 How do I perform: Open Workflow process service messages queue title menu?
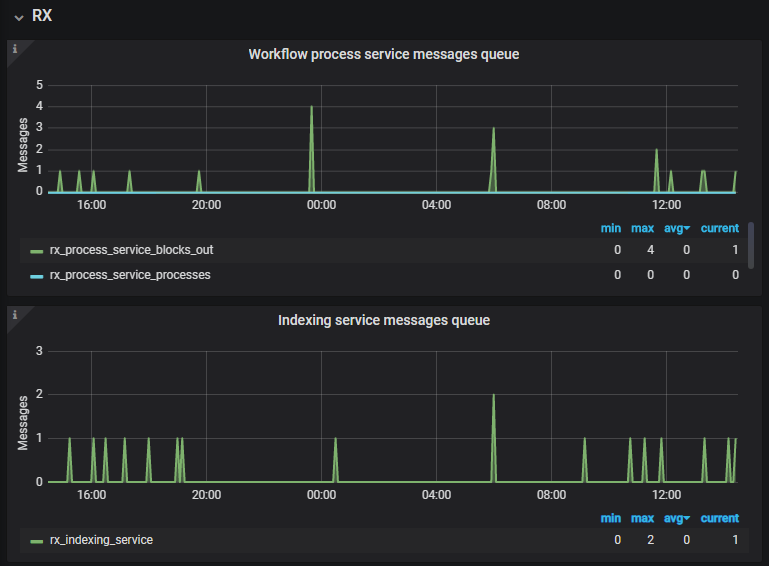(x=384, y=55)
